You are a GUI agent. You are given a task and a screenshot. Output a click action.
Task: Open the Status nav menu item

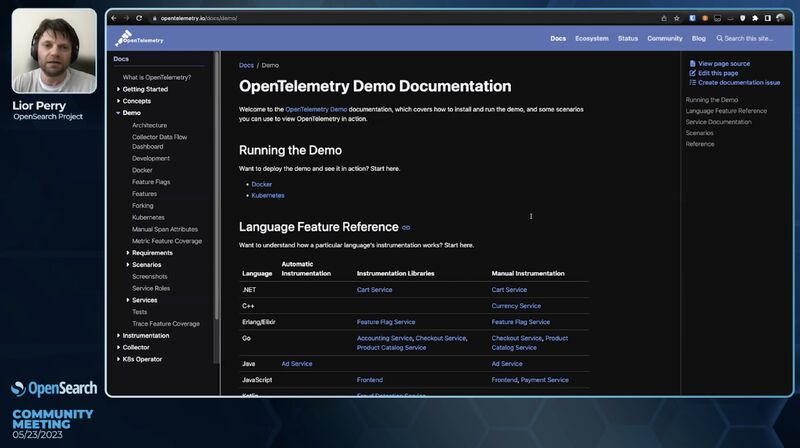pos(628,38)
